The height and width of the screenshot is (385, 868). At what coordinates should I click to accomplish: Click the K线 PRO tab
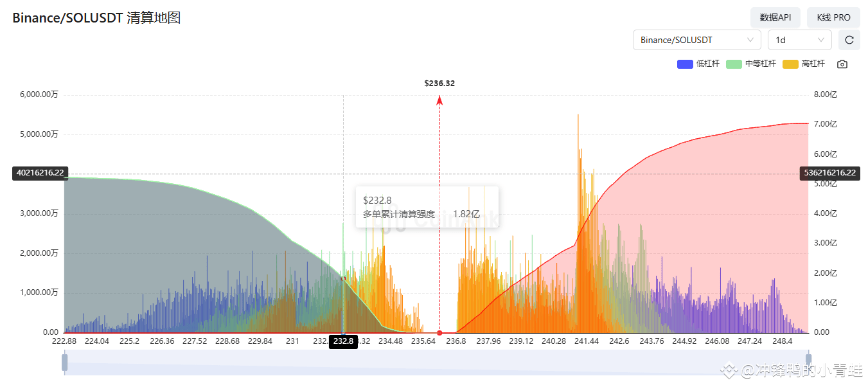click(833, 17)
